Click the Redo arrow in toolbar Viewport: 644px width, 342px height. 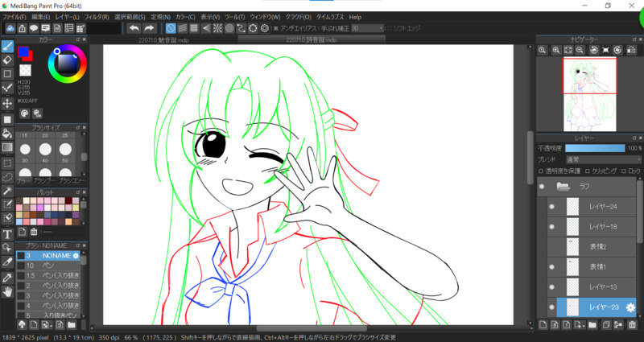coord(149,28)
